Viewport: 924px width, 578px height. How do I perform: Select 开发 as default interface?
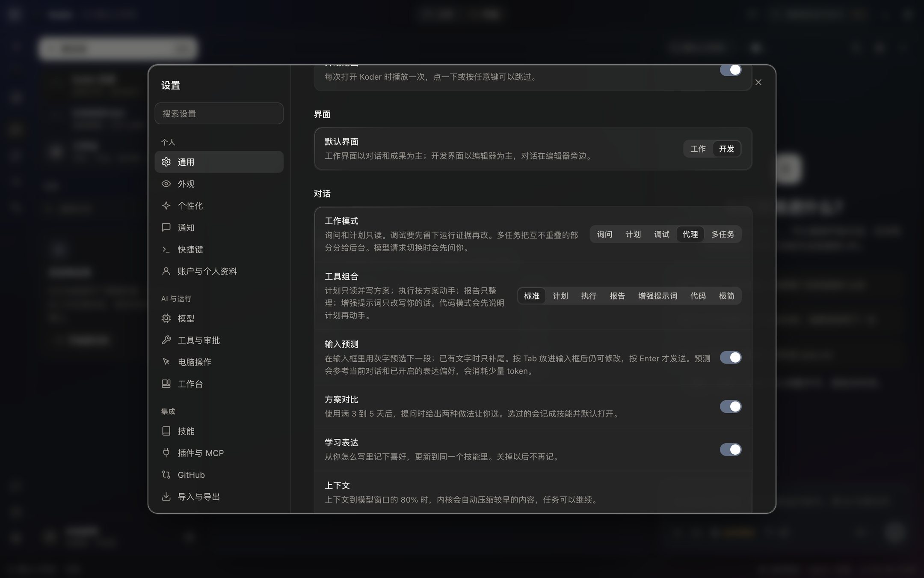tap(726, 149)
